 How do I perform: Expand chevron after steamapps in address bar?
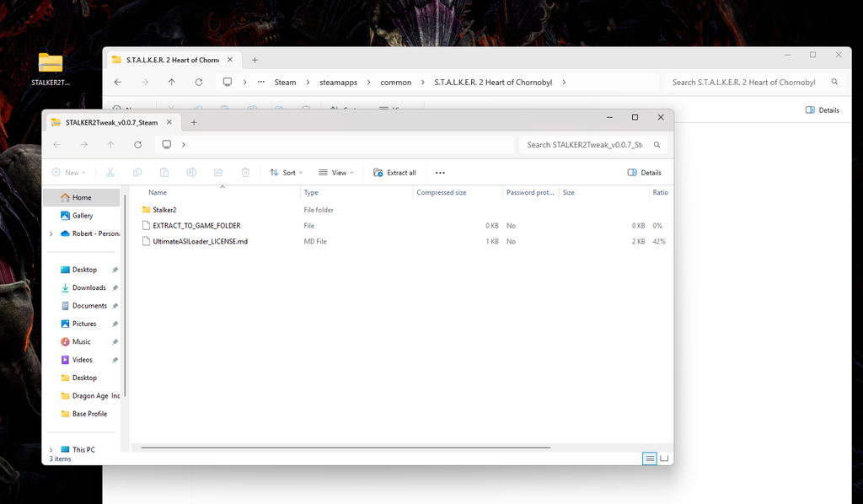pyautogui.click(x=369, y=82)
